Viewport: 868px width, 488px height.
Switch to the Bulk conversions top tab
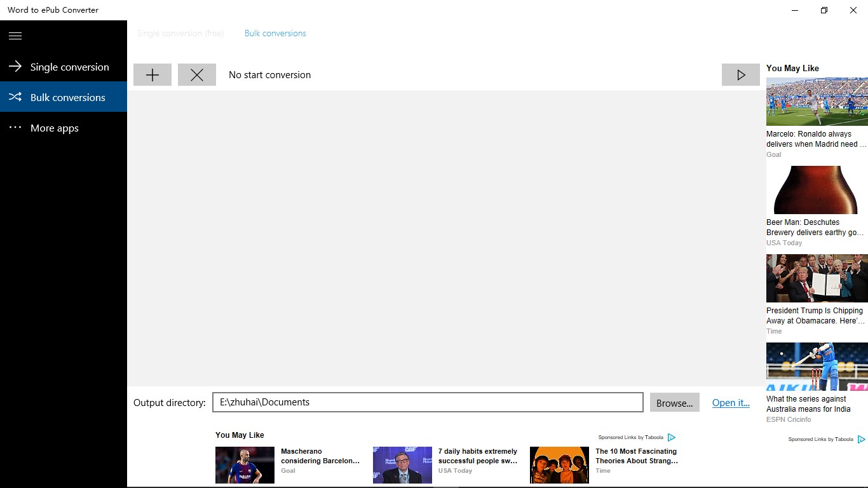click(275, 33)
